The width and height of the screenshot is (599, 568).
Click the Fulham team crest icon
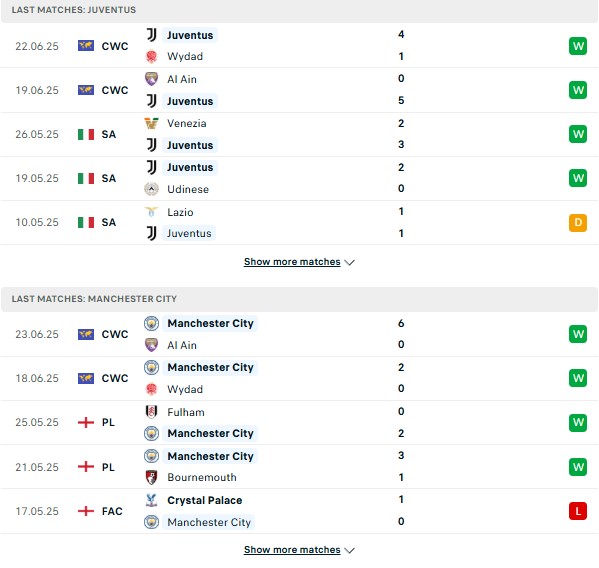(151, 412)
